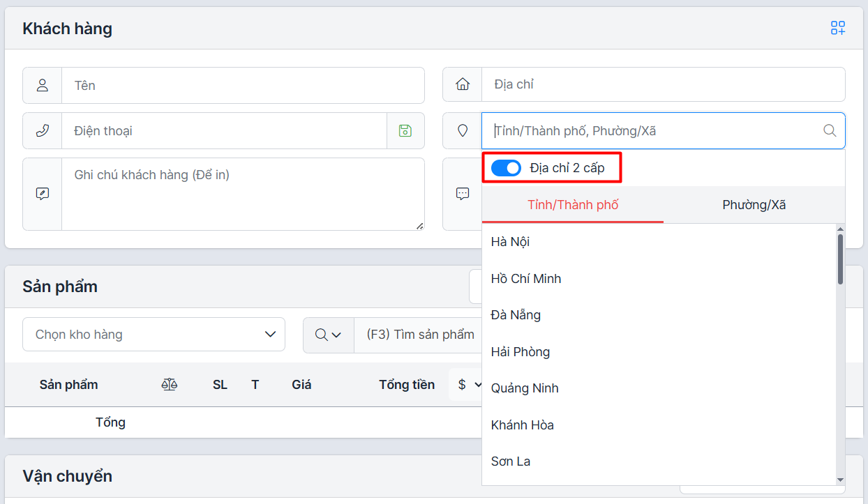The image size is (868, 504).
Task: Open the Chọn kho hàng dropdown
Action: (154, 335)
